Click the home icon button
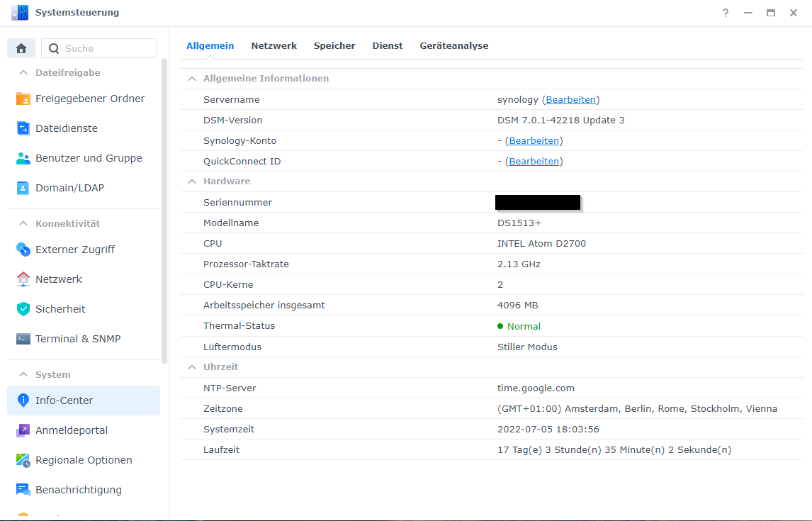 21,48
